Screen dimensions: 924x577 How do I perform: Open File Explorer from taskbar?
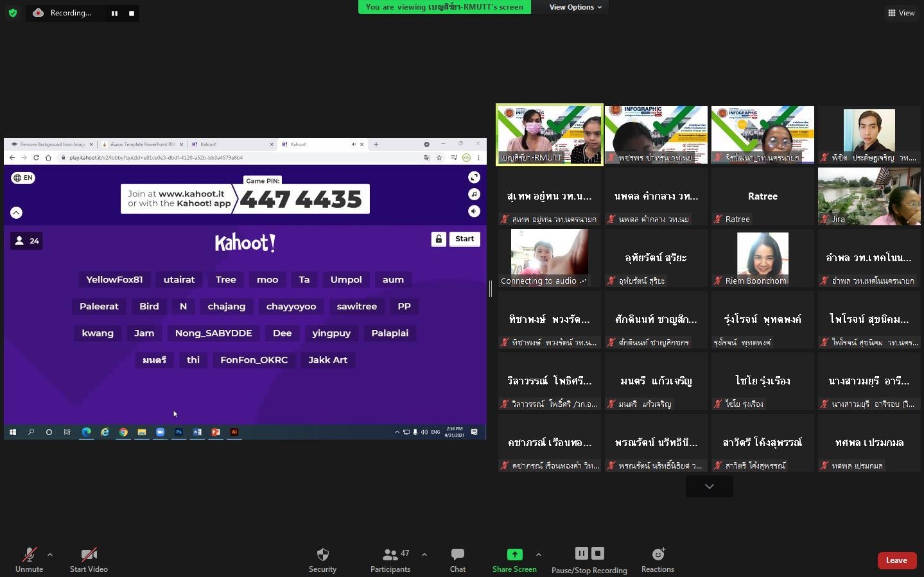pos(142,432)
